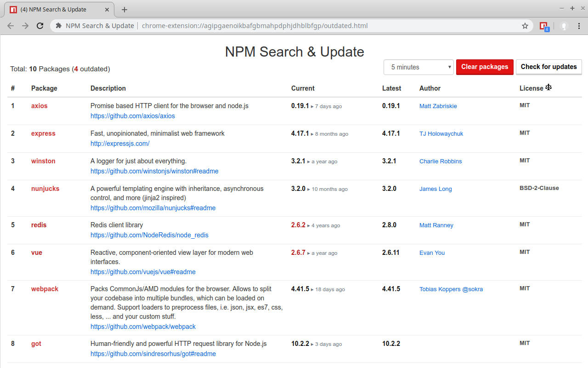Click webpack current version 4.41.5

point(300,289)
